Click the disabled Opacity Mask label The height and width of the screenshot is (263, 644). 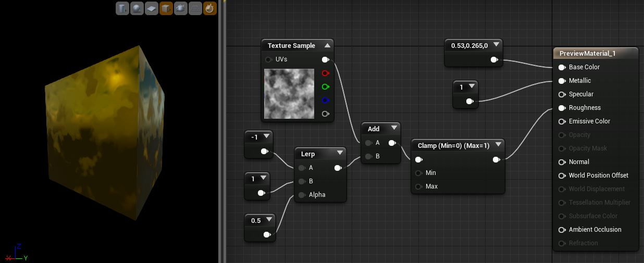click(588, 148)
